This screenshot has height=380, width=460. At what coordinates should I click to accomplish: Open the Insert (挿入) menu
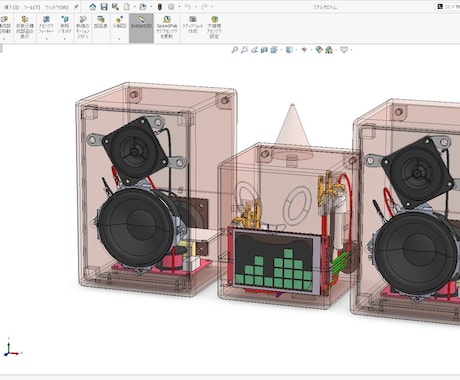pos(11,7)
